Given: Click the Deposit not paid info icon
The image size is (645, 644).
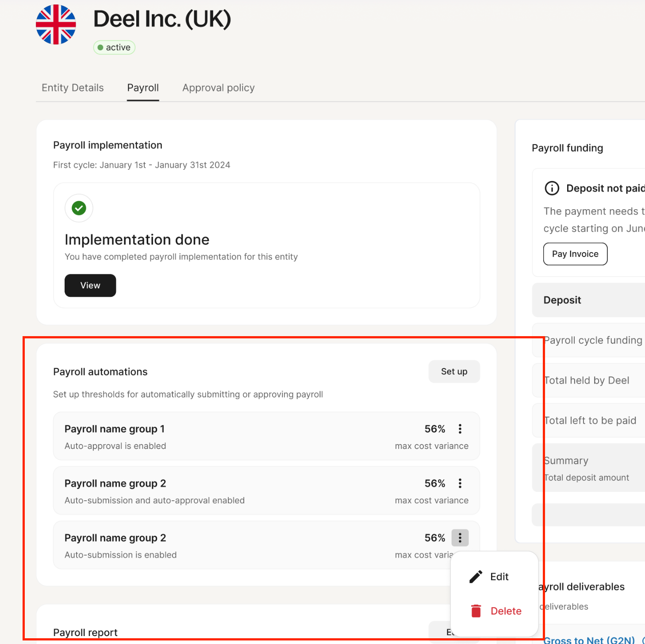Looking at the screenshot, I should (x=552, y=188).
